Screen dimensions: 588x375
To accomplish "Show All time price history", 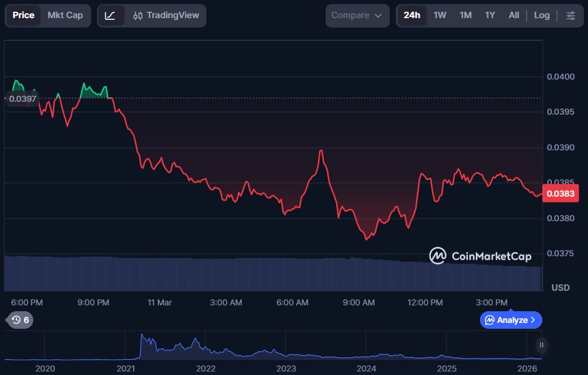I will [514, 16].
